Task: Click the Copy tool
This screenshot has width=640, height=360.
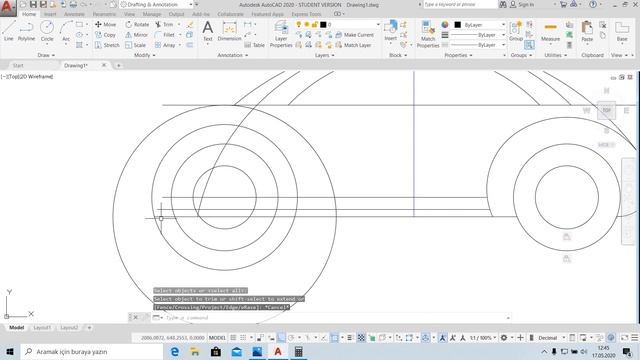Action: click(x=105, y=35)
